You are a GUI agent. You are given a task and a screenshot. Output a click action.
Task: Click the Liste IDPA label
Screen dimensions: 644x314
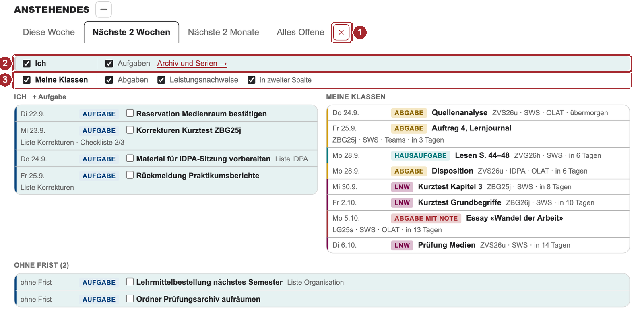291,159
